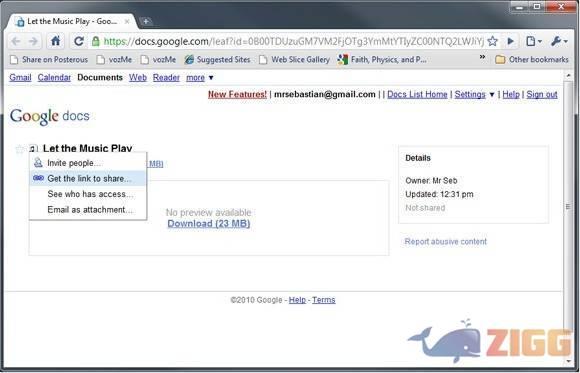580x373 pixels.
Task: Close the Let the Music Play tab
Action: coord(127,21)
